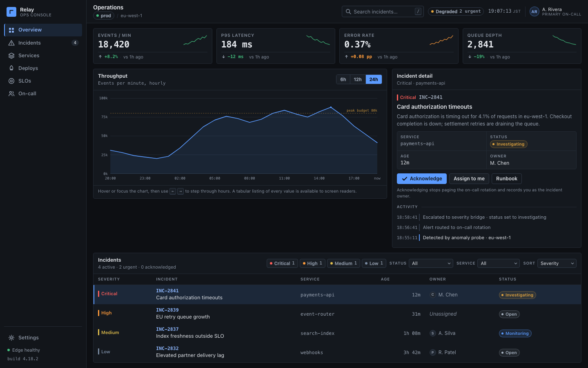588x368 pixels.
Task: Click the Settings gear icon
Action: click(x=11, y=338)
